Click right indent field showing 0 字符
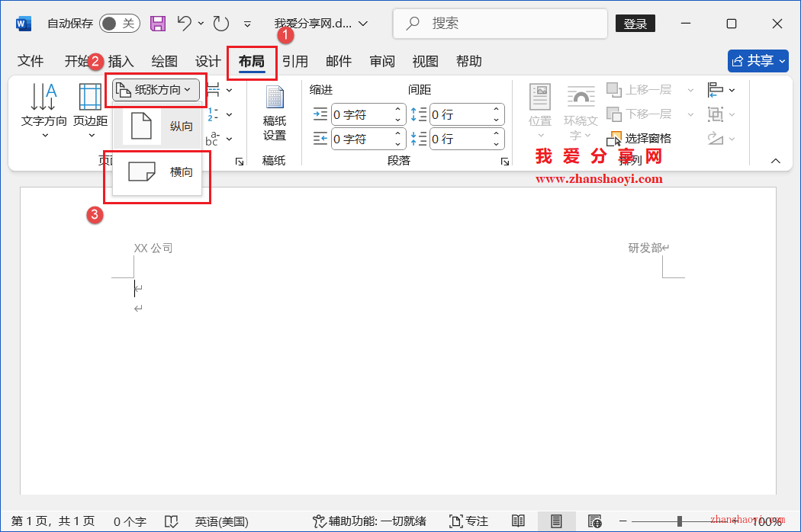 coord(362,139)
